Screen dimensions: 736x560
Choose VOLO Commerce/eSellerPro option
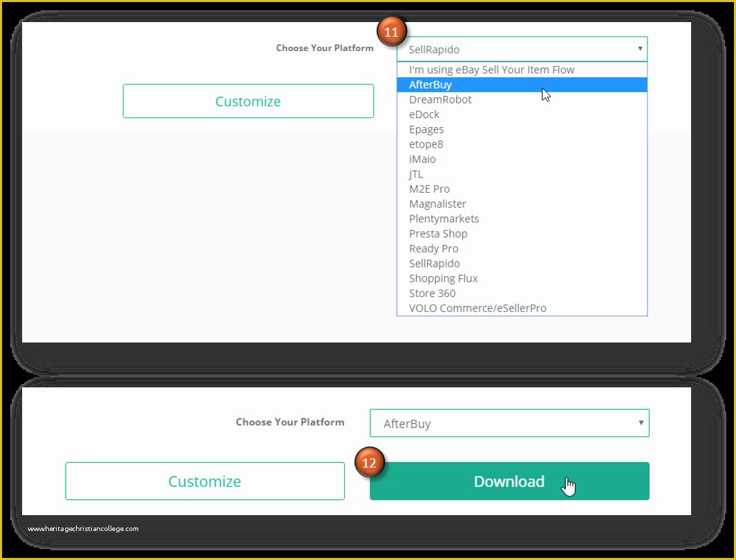coord(522,308)
